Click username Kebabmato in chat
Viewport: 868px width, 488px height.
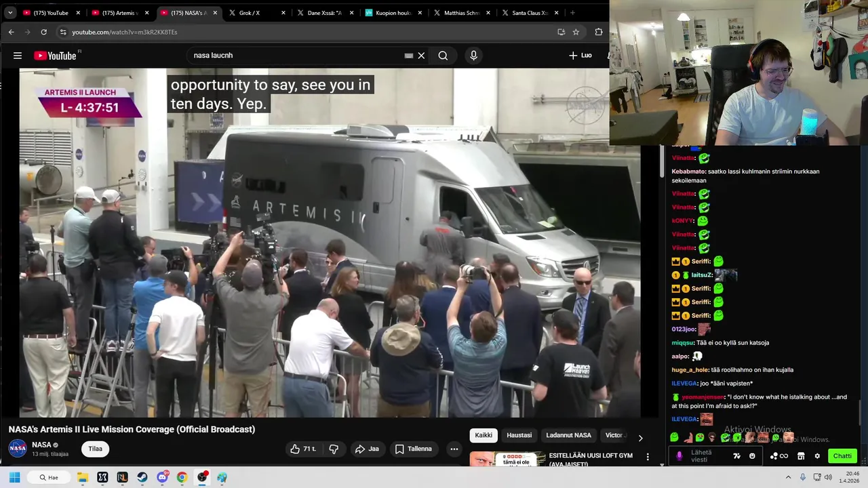[x=688, y=171]
